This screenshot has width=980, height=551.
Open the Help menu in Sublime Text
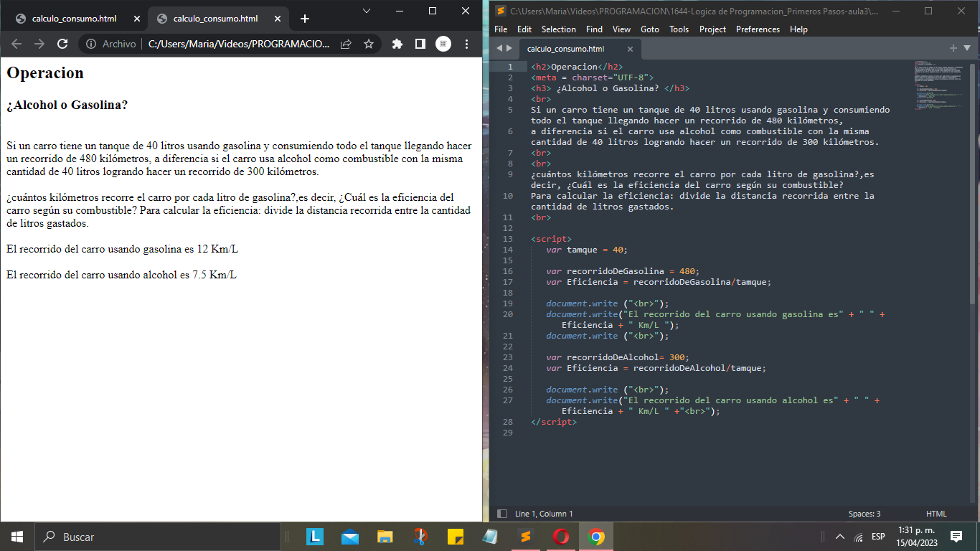[798, 29]
